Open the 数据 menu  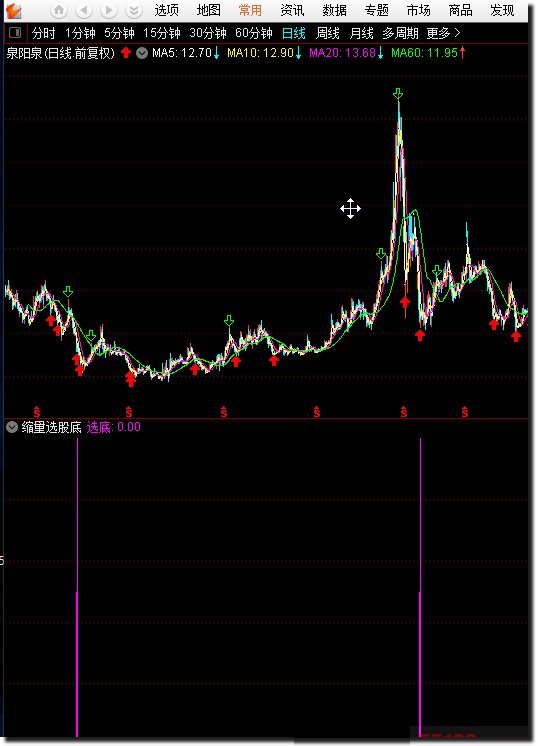click(334, 10)
